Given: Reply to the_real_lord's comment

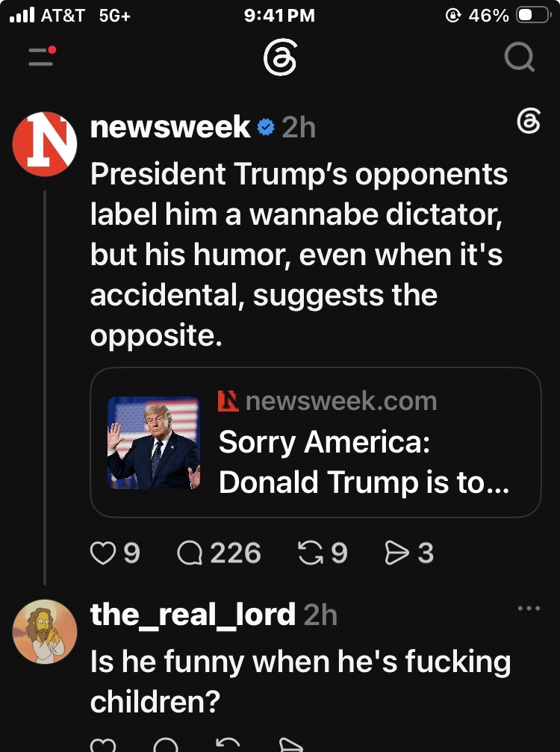Looking at the screenshot, I should click(166, 745).
